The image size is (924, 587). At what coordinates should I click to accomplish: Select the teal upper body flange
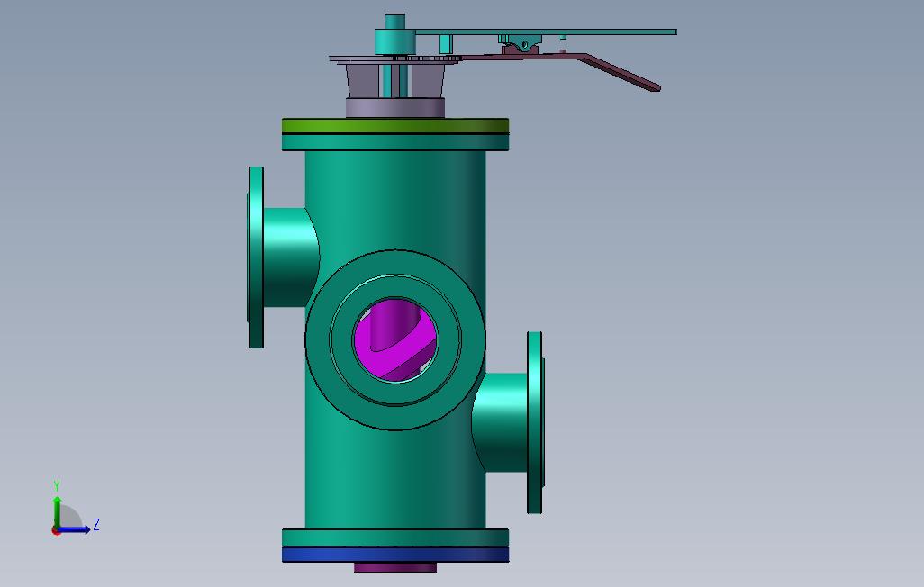click(x=394, y=142)
